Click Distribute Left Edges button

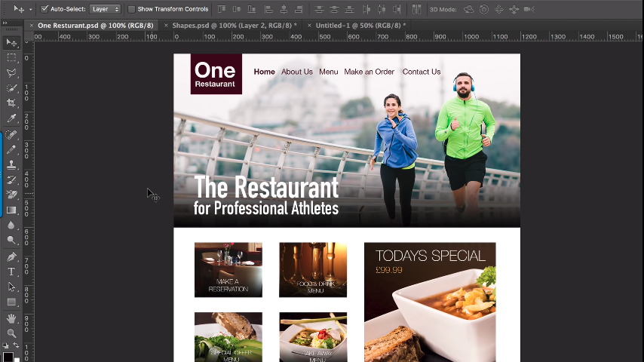[x=366, y=9]
